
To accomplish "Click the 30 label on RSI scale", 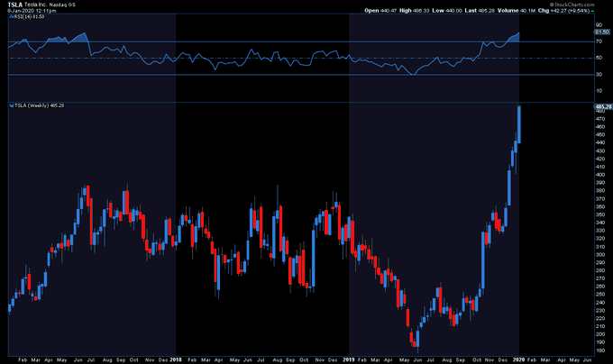I will click(x=599, y=74).
